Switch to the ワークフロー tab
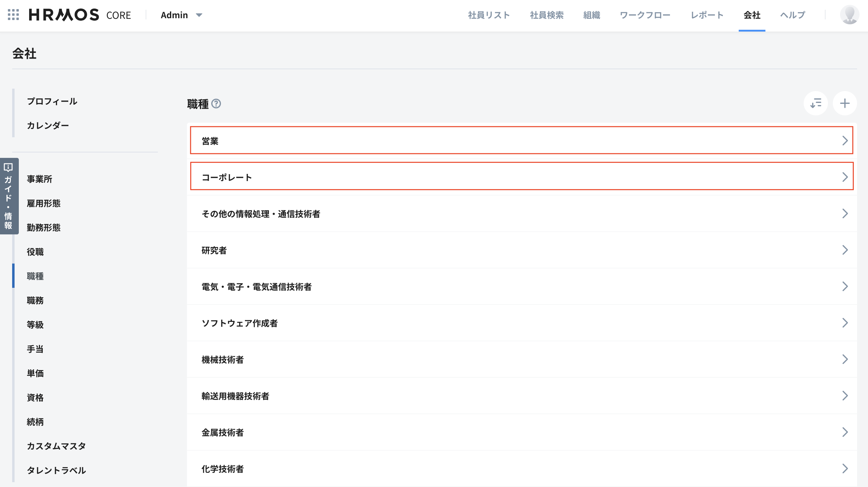This screenshot has width=868, height=487. 645,15
